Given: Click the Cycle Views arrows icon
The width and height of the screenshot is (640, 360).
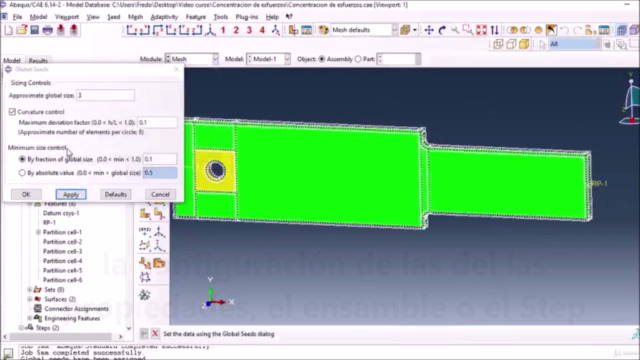Looking at the screenshot, I should (x=495, y=30).
